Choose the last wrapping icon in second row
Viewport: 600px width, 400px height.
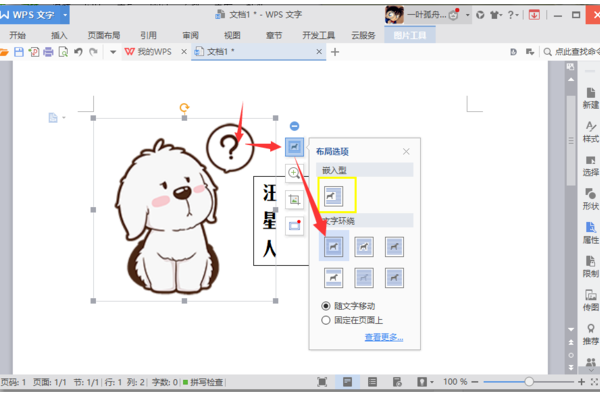point(394,278)
